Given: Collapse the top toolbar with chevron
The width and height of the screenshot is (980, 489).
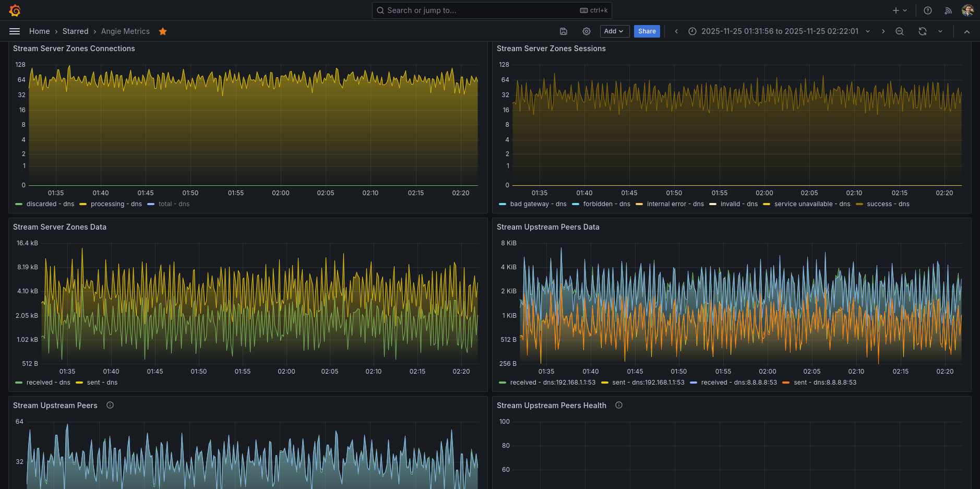Looking at the screenshot, I should click(x=967, y=31).
